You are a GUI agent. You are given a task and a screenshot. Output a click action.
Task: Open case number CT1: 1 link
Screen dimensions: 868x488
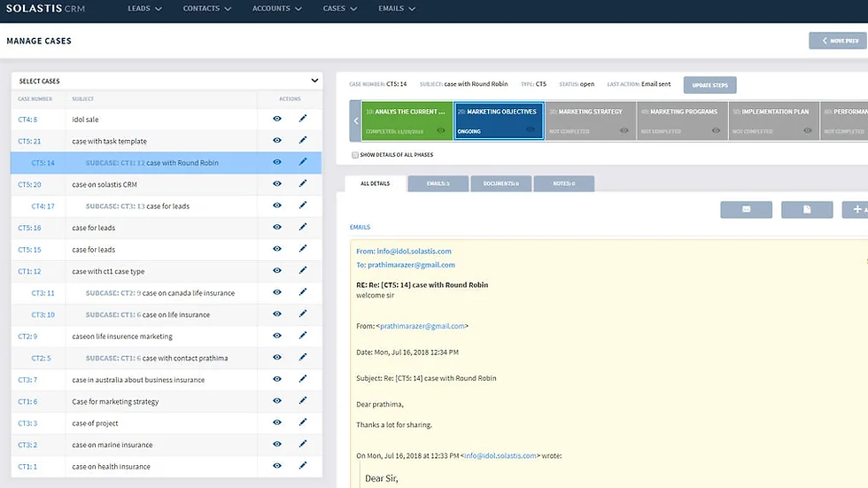click(x=27, y=467)
